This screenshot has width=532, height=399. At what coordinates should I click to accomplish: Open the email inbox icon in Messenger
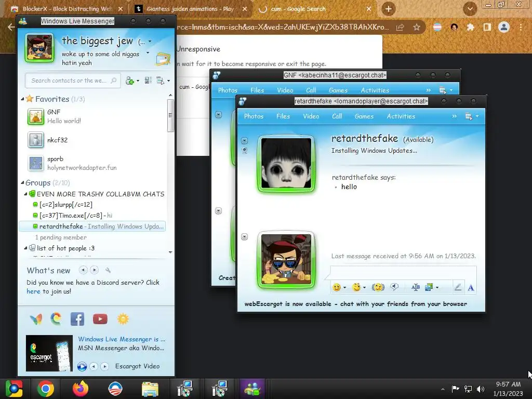(x=163, y=59)
